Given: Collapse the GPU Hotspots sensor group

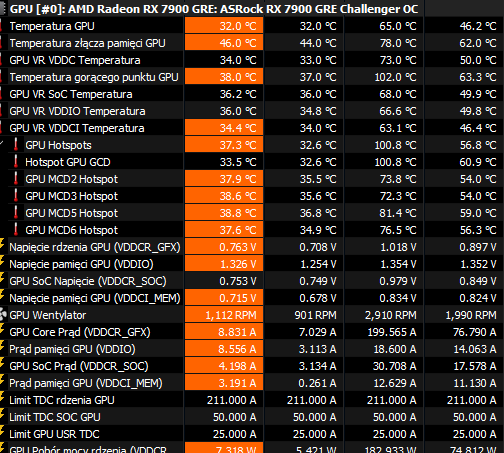Looking at the screenshot, I should [2, 144].
